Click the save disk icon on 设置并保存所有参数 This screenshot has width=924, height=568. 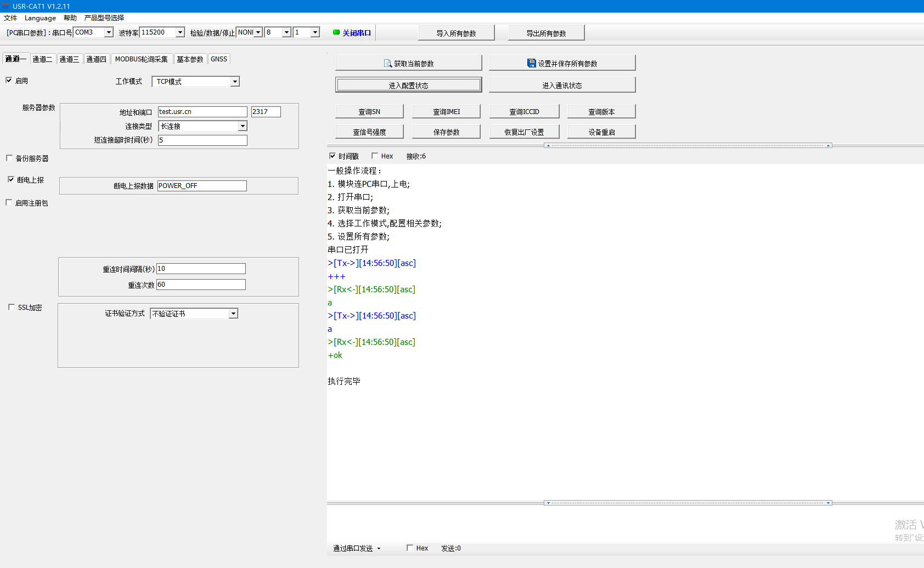531,64
